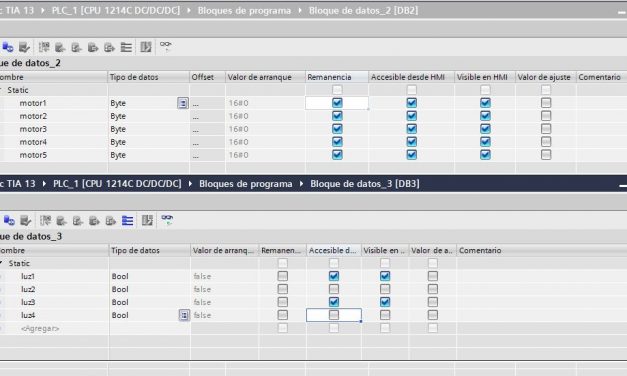Click Bloque de datos_3 [DB3] breadcrumb title
This screenshot has width=627, height=376.
point(365,184)
